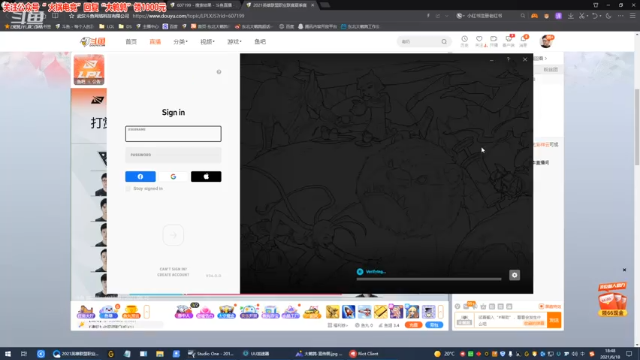Click the LPL channel logo thumbnail

(89, 70)
